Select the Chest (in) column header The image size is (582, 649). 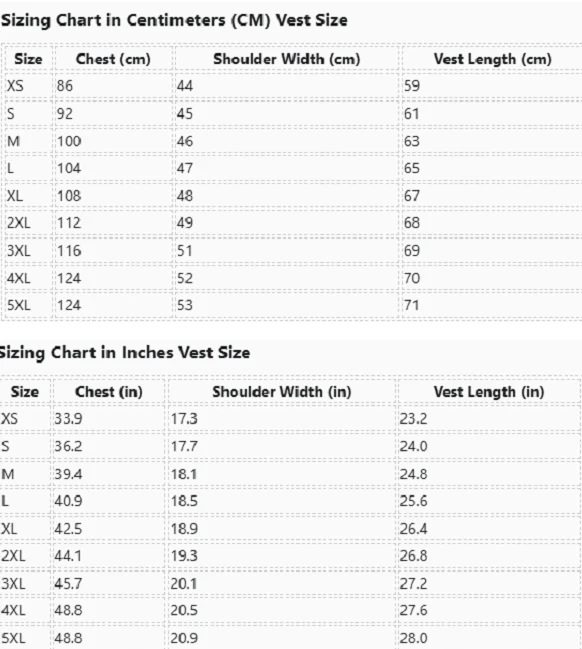click(108, 392)
